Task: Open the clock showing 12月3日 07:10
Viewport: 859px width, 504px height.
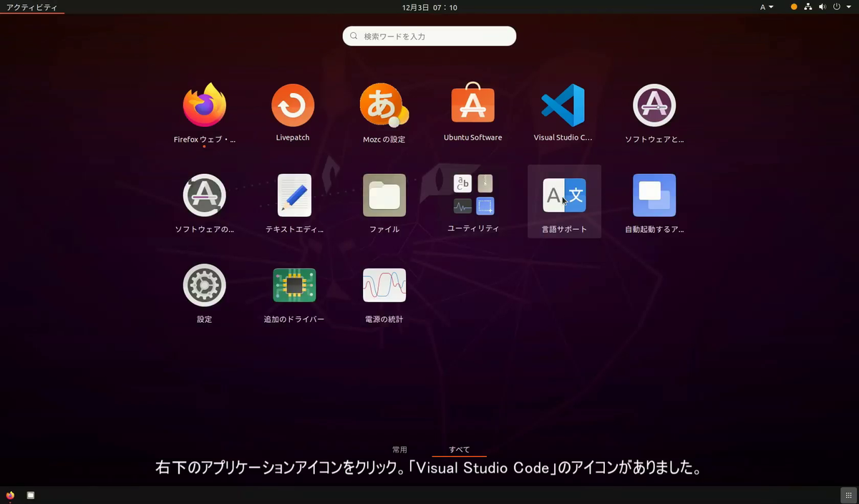Action: [x=429, y=6]
